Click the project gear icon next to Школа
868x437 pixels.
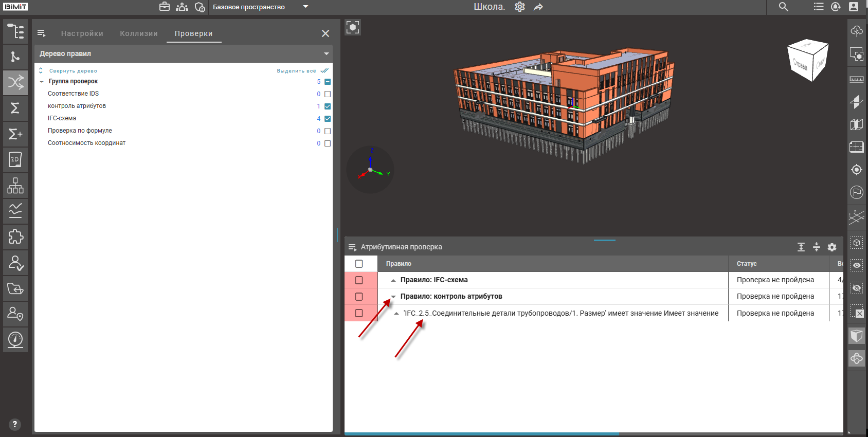(x=520, y=7)
